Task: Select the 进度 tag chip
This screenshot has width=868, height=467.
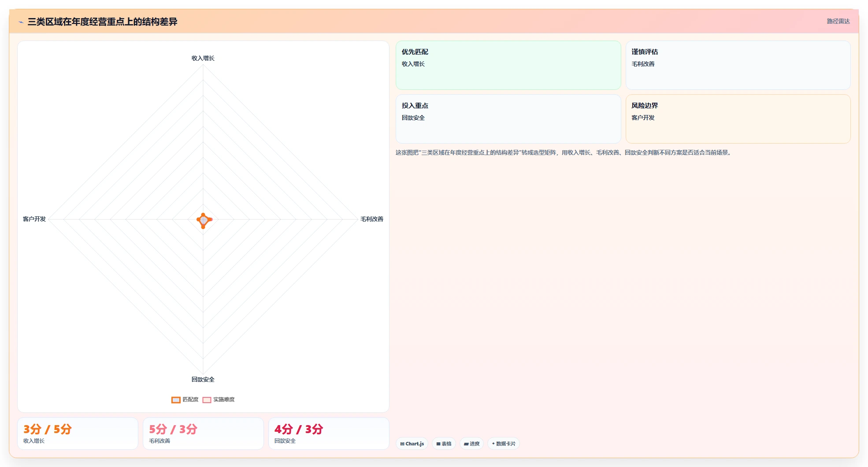Action: click(471, 444)
